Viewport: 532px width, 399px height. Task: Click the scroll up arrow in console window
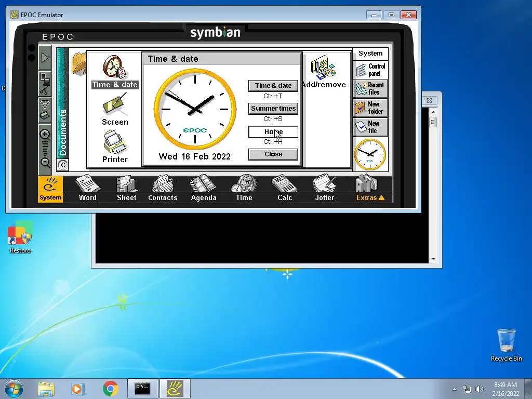(x=433, y=112)
